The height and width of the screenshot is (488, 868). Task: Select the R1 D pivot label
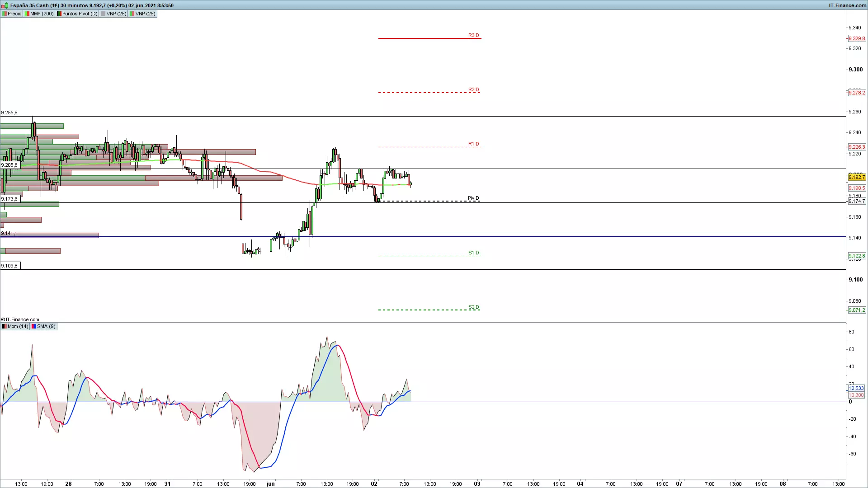(473, 144)
